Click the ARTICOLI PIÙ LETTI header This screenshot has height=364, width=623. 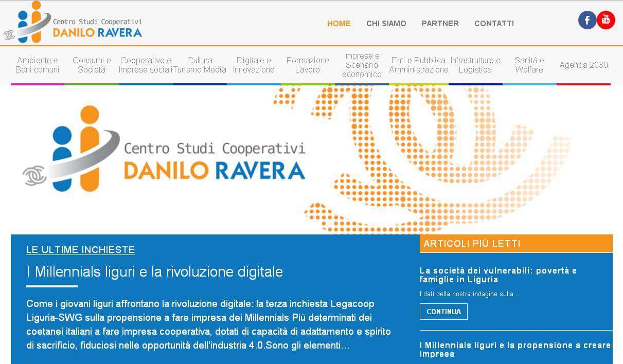pos(516,244)
